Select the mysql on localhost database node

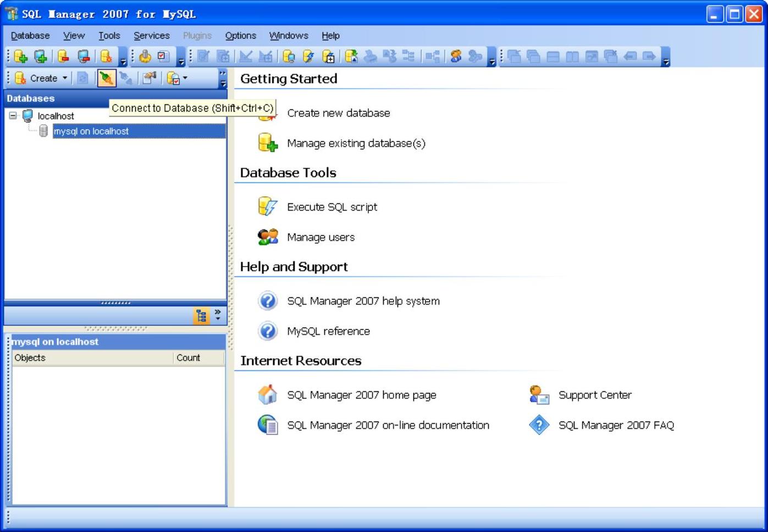click(139, 131)
